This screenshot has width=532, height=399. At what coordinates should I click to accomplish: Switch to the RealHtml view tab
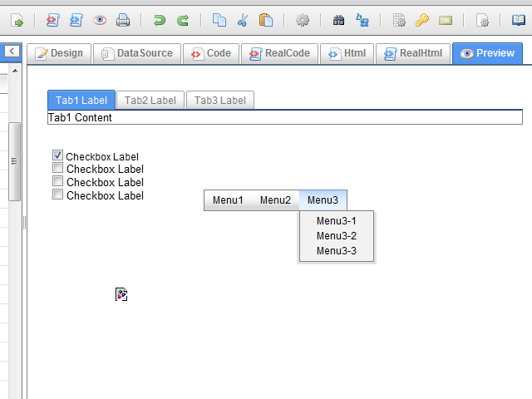413,53
